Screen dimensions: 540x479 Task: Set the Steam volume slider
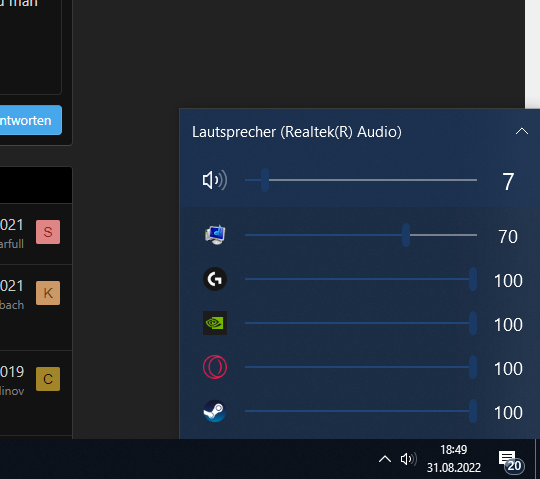361,411
